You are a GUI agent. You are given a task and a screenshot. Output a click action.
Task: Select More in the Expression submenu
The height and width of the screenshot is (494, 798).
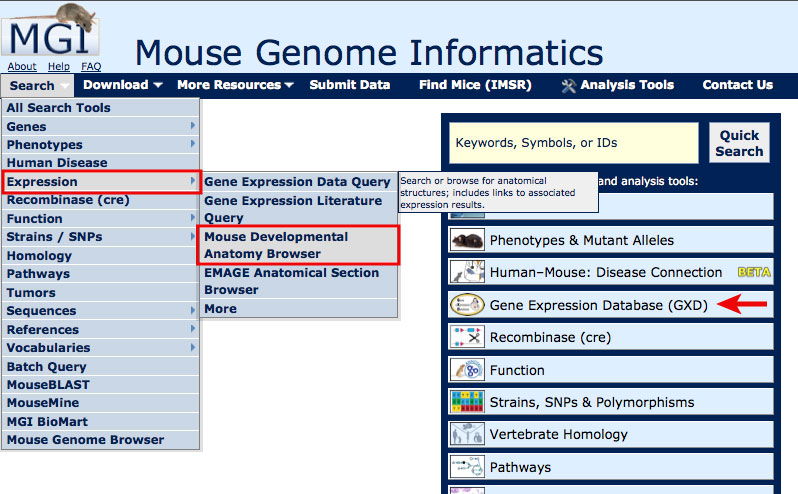coord(298,309)
